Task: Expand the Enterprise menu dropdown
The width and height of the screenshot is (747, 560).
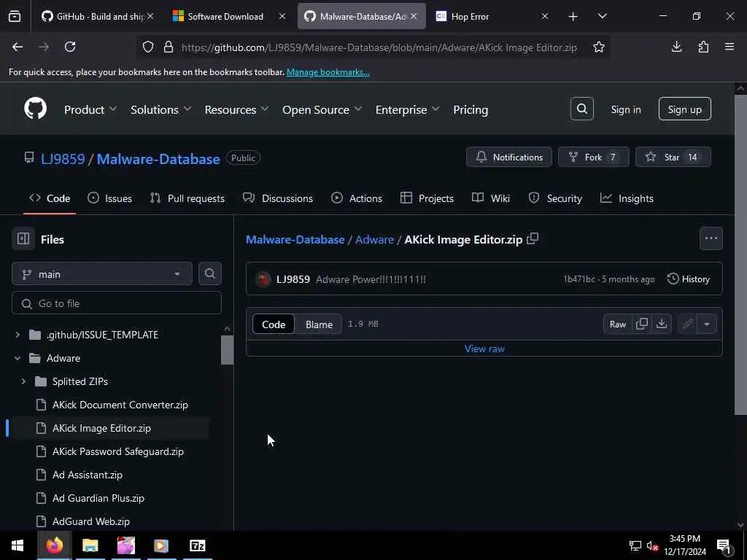Action: 407,109
